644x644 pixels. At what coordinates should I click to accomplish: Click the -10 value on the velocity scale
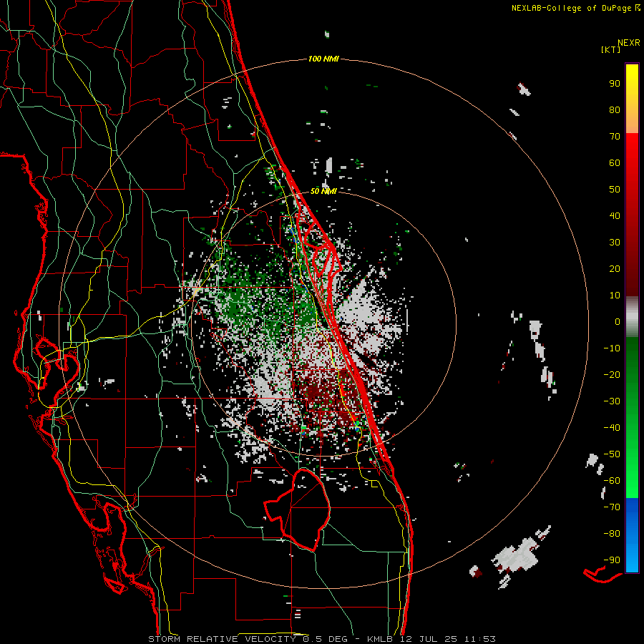click(612, 348)
